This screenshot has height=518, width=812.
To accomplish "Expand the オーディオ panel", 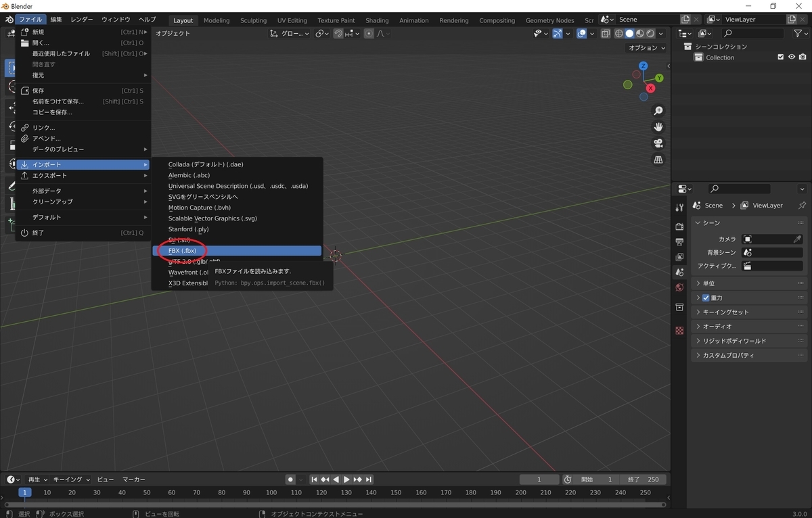I will point(749,327).
